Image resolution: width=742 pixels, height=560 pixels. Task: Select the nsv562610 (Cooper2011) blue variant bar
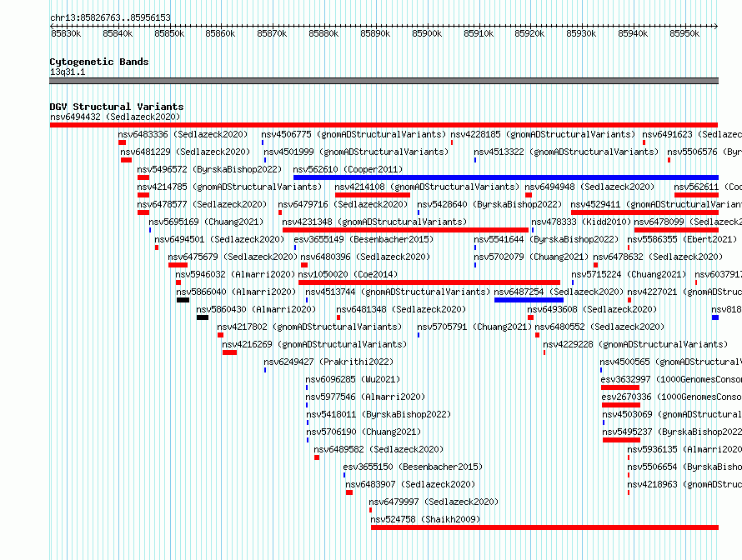[x=506, y=177]
